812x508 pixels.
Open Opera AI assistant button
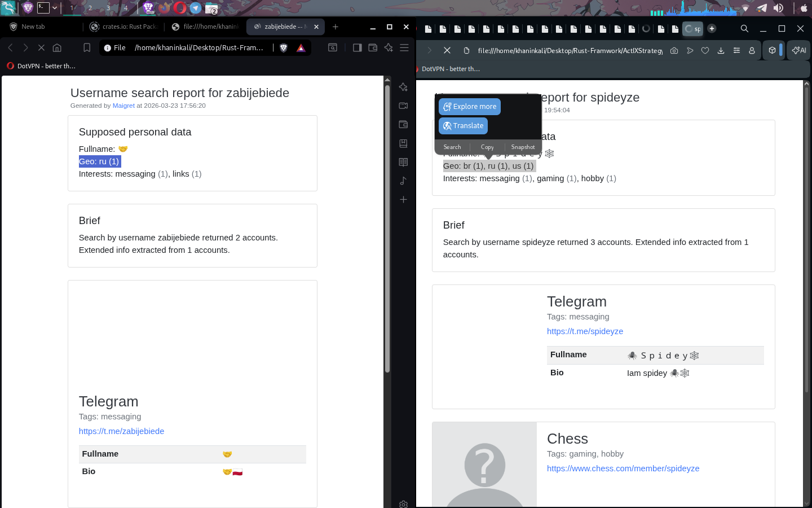point(799,50)
